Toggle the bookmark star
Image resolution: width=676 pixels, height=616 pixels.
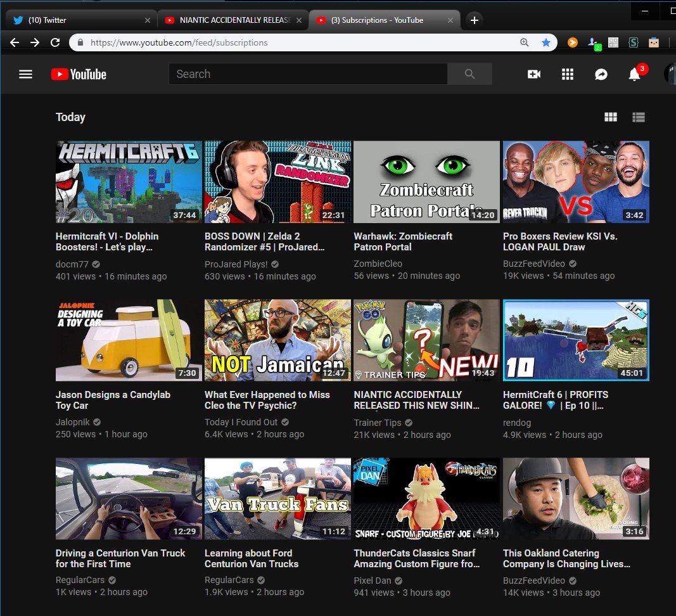point(545,42)
